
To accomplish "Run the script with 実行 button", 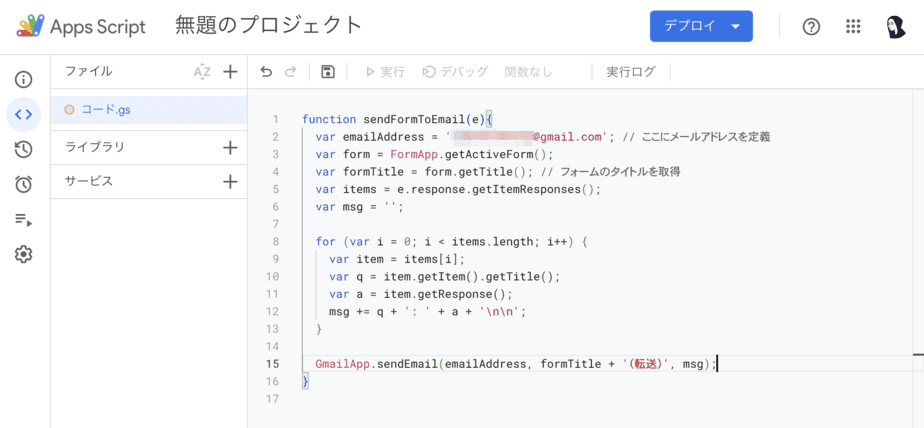I will pyautogui.click(x=385, y=72).
